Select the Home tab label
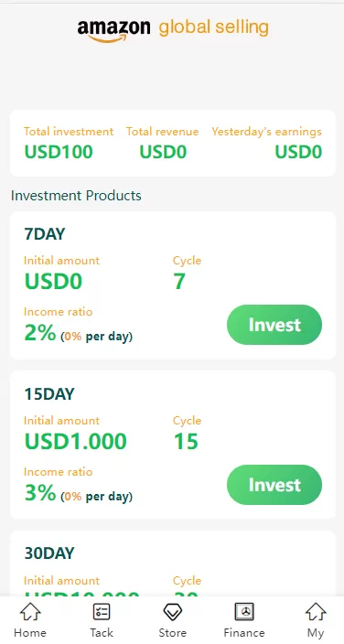The image size is (344, 644). pos(30,632)
